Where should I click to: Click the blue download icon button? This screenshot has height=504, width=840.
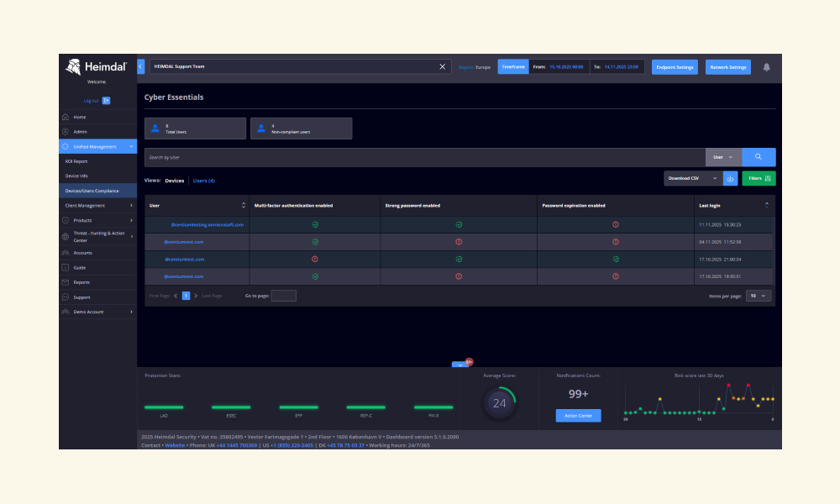tap(730, 178)
